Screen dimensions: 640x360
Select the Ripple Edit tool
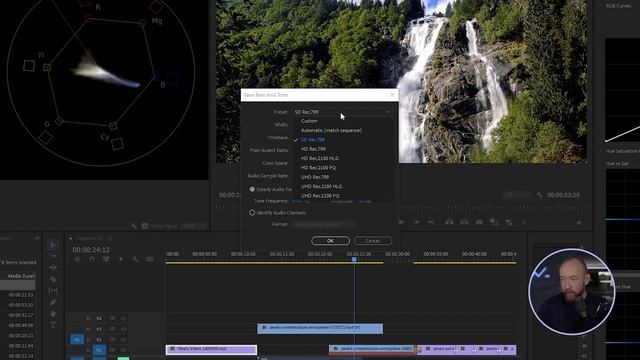point(53,268)
